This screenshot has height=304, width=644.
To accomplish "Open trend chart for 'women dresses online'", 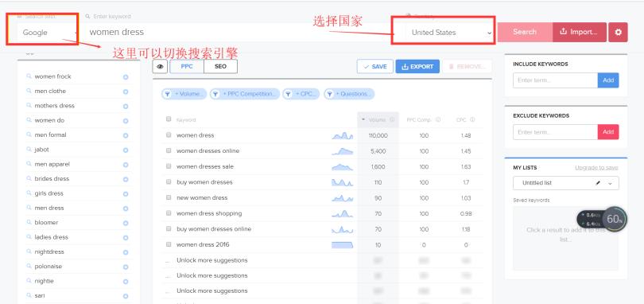I will (x=342, y=151).
